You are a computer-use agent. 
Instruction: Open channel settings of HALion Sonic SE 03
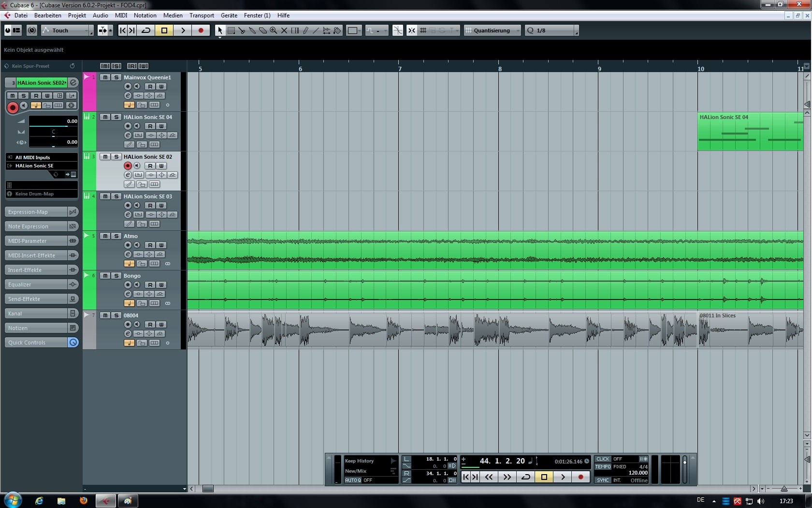(x=128, y=215)
